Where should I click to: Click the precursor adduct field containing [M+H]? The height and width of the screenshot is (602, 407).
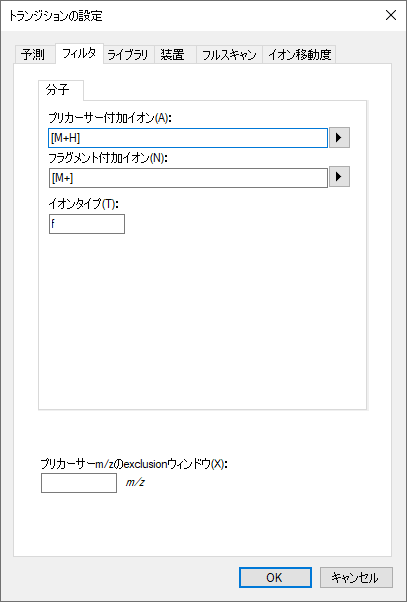(188, 138)
